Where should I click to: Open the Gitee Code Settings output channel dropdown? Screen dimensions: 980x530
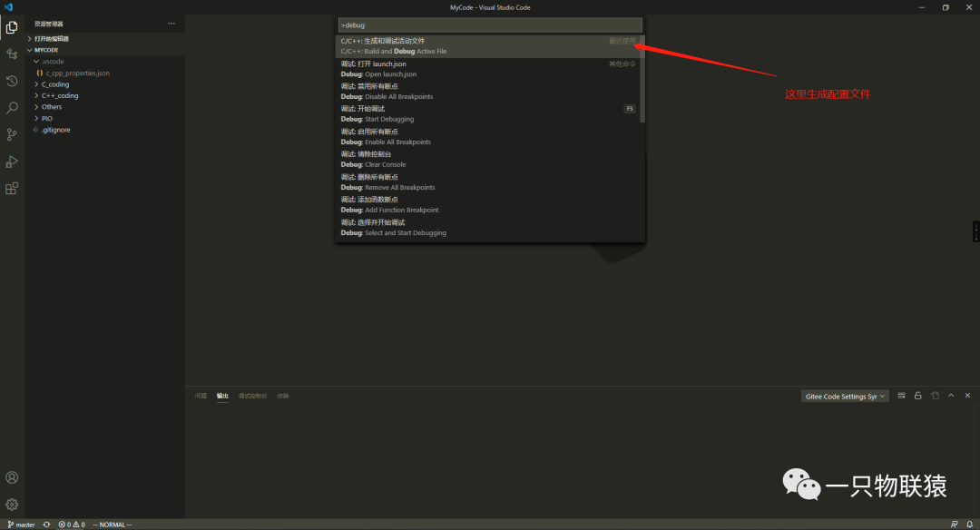[845, 397]
